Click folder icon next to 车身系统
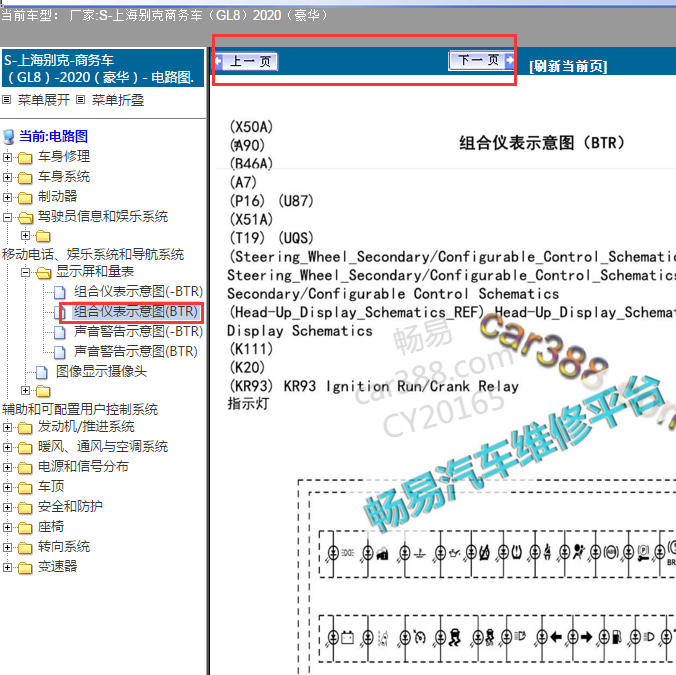Image resolution: width=676 pixels, height=675 pixels. (x=25, y=178)
